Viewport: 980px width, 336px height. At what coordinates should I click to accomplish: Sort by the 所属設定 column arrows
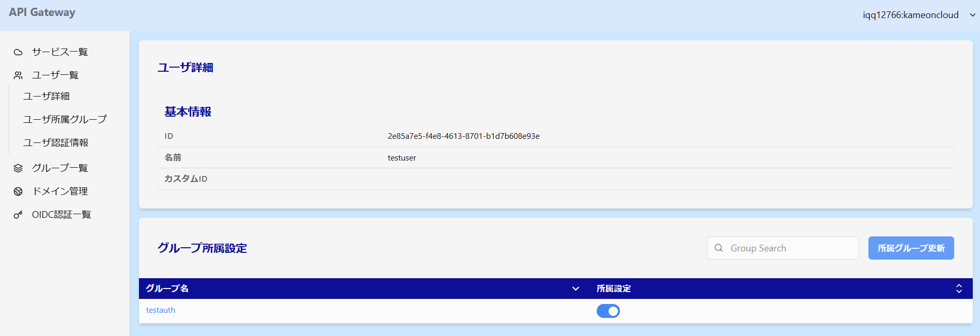959,289
